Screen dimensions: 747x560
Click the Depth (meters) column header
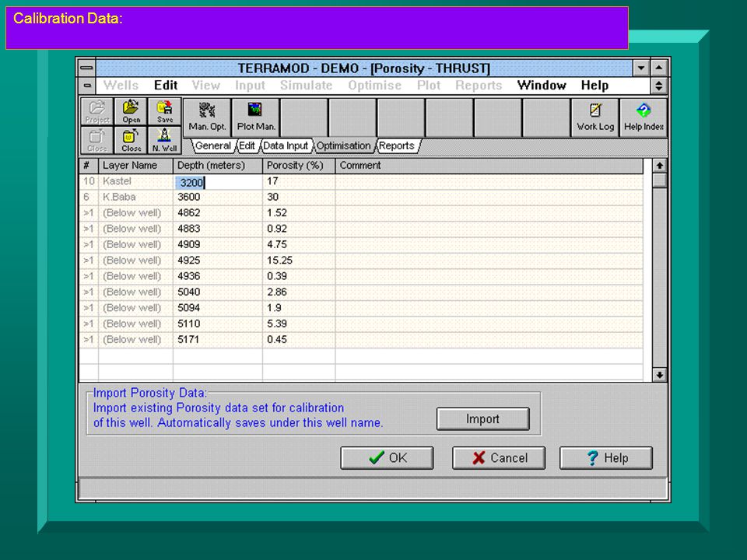(x=218, y=166)
